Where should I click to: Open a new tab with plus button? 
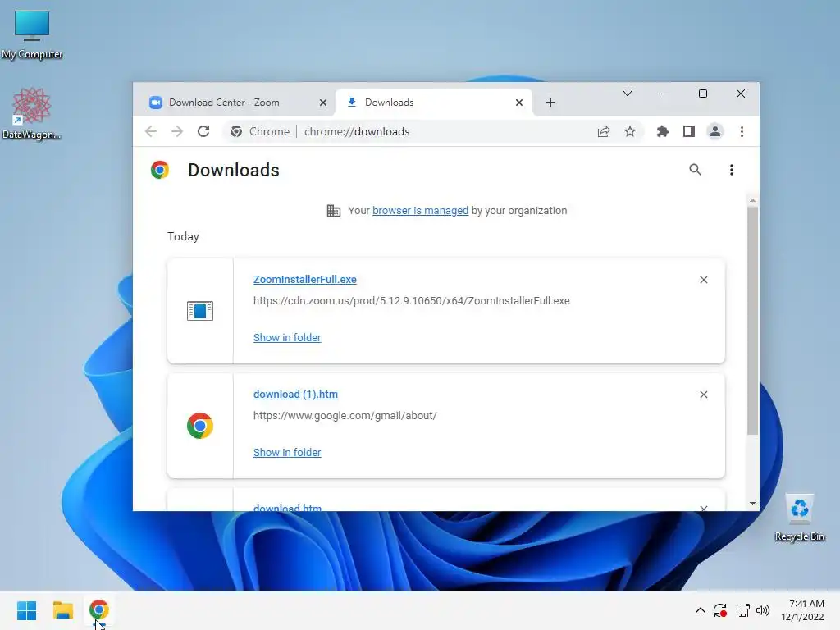pyautogui.click(x=550, y=103)
